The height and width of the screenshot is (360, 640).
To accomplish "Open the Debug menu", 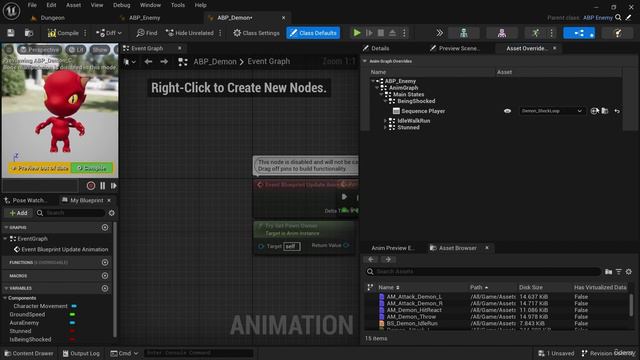I will pyautogui.click(x=122, y=5).
